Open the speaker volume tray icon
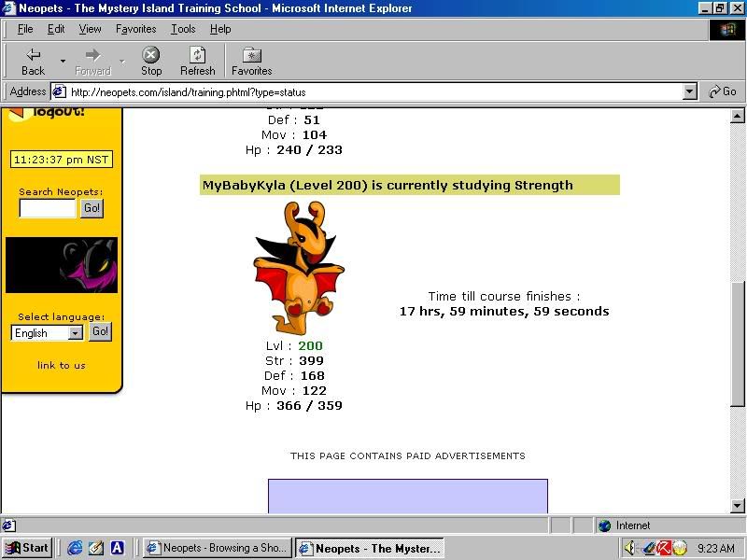Viewport: 747px width, 560px height. 629,548
